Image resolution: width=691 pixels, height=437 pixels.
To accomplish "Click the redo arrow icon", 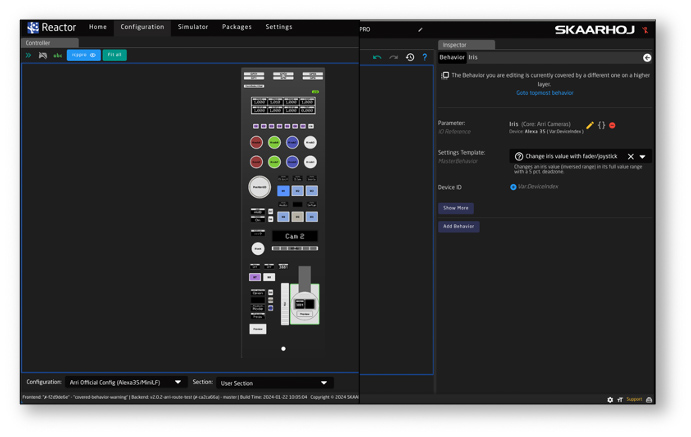I will pos(394,57).
